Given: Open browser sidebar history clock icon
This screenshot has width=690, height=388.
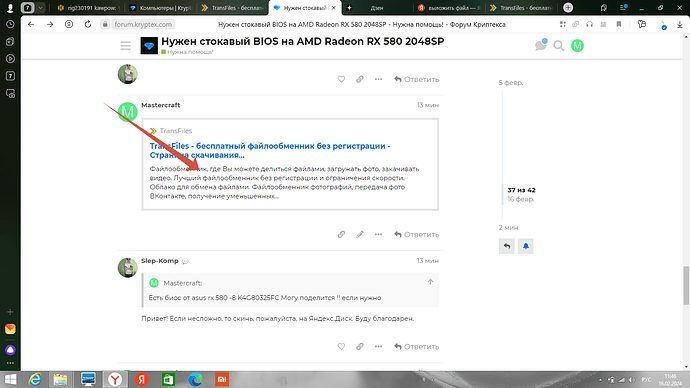Looking at the screenshot, I should (x=10, y=25).
